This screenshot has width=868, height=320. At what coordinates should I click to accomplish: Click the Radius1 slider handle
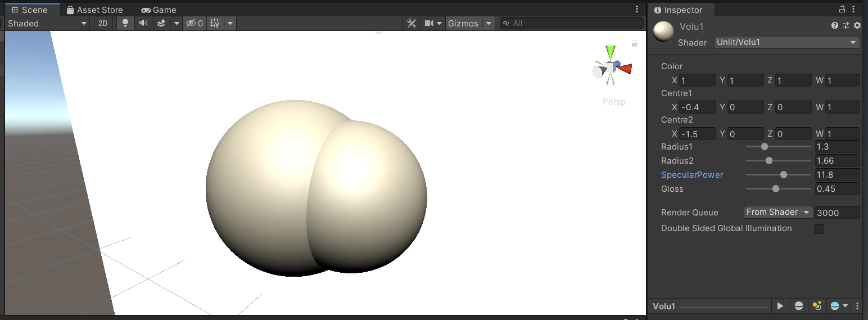[x=765, y=147]
